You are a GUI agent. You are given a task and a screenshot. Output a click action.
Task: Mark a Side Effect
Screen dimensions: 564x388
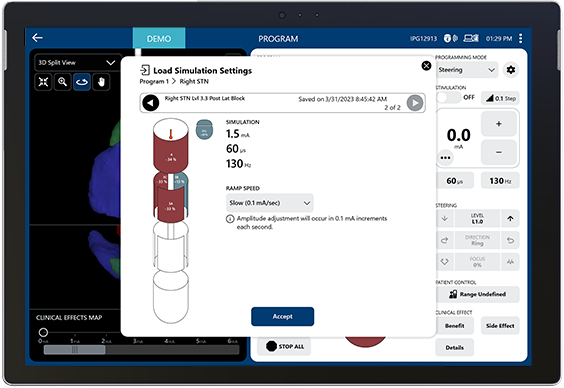pyautogui.click(x=500, y=326)
